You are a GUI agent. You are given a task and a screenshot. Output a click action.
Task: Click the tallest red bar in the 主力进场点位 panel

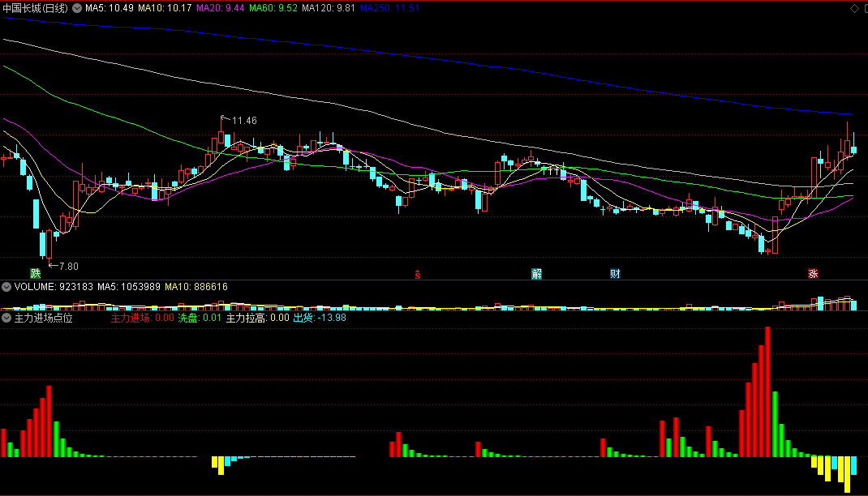(x=767, y=392)
